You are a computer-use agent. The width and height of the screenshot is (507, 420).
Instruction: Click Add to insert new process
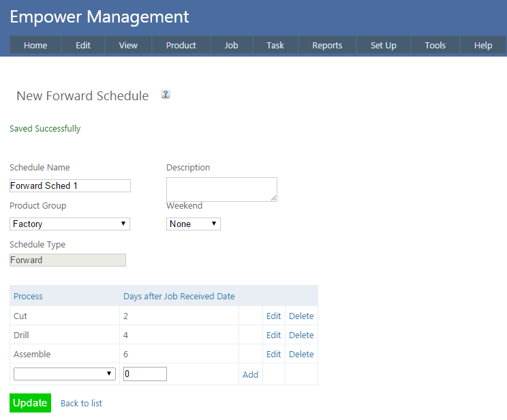click(250, 374)
